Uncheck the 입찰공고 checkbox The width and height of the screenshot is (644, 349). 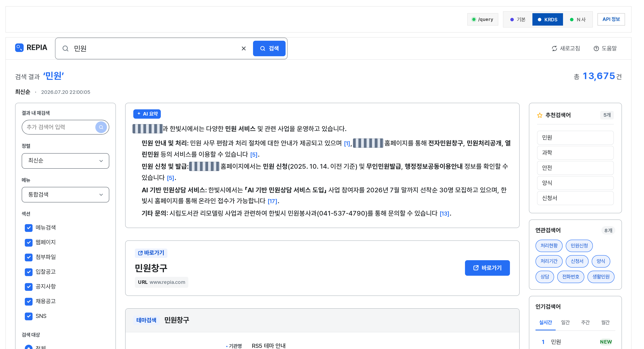(x=29, y=272)
